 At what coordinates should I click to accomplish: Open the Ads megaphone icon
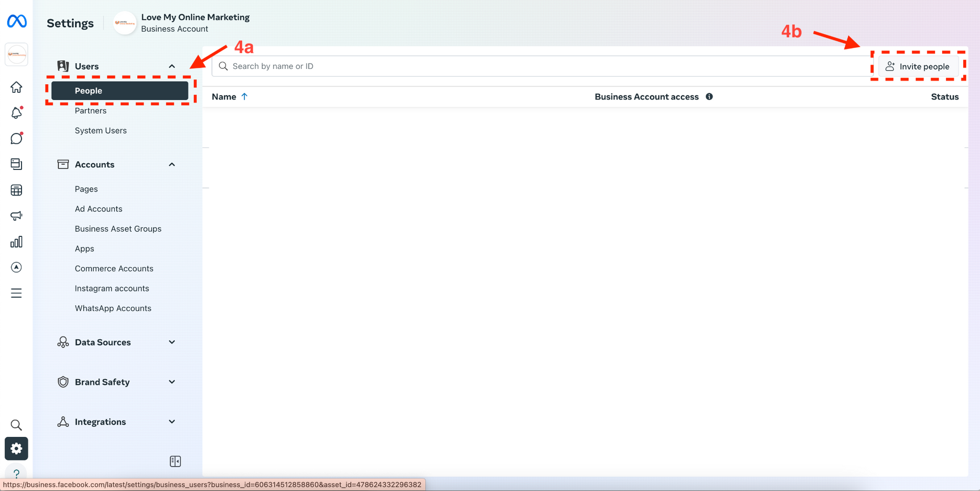click(x=16, y=216)
